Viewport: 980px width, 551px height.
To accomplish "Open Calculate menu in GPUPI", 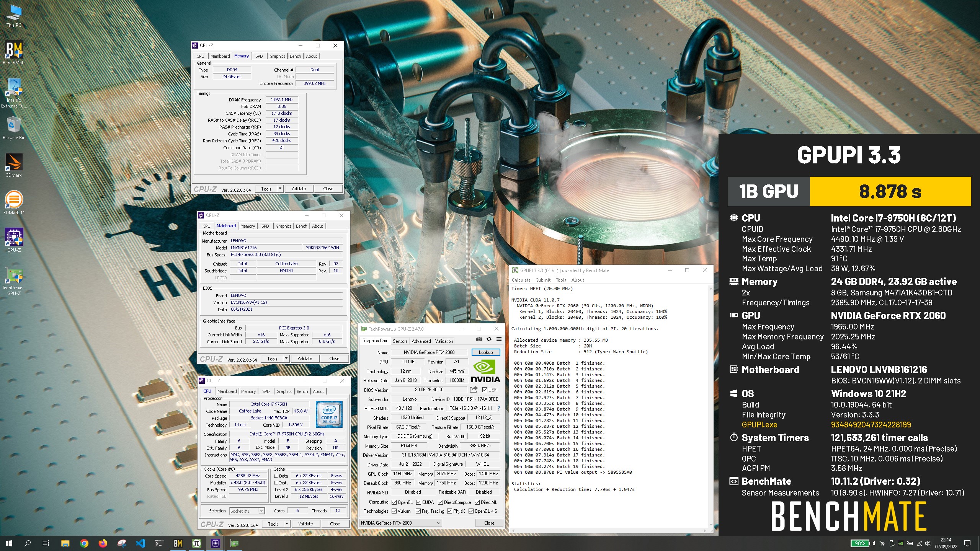I will (521, 280).
